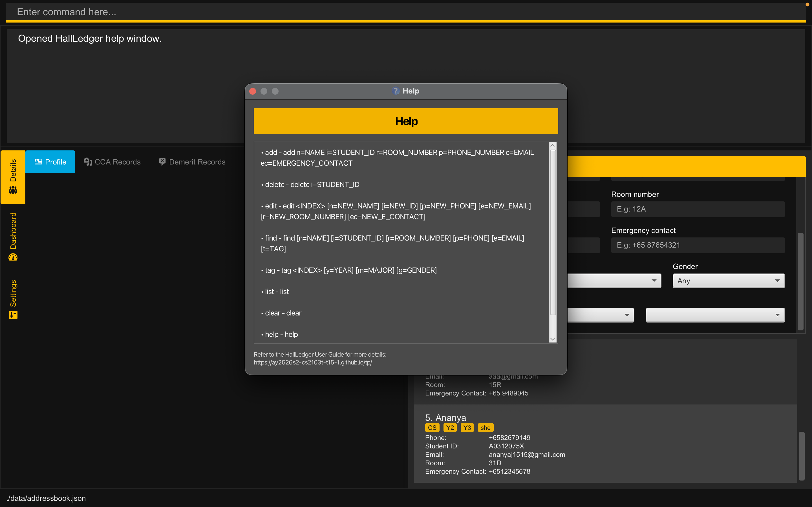
Task: Open the HallLedger User Guide URL
Action: 313,363
